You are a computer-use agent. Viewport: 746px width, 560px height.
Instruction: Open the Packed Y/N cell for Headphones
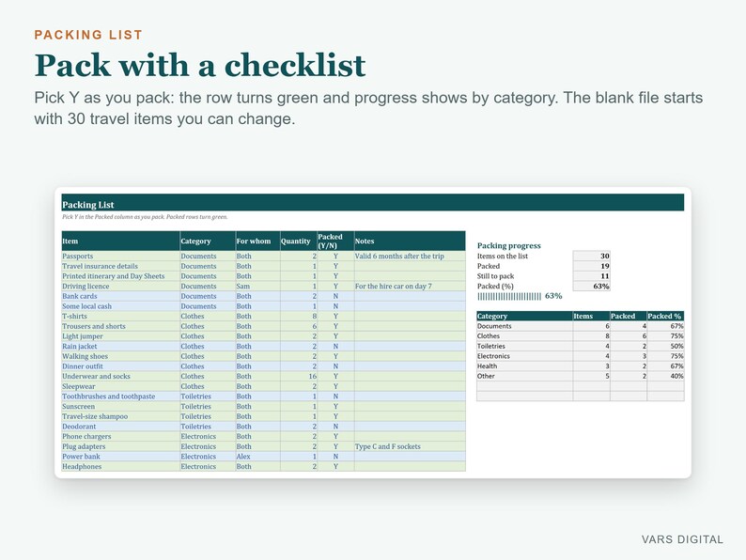pos(335,466)
